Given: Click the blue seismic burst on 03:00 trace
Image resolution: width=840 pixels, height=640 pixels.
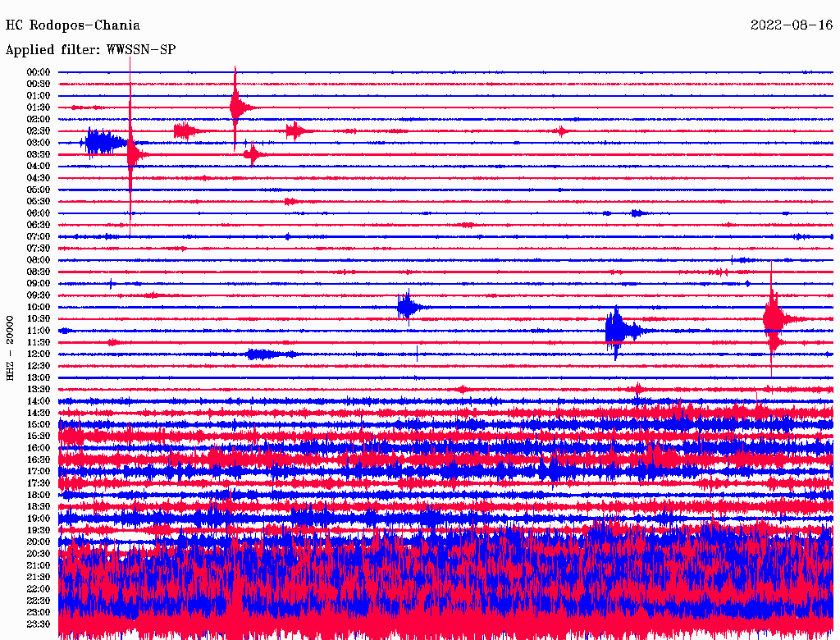Looking at the screenshot, I should point(103,143).
